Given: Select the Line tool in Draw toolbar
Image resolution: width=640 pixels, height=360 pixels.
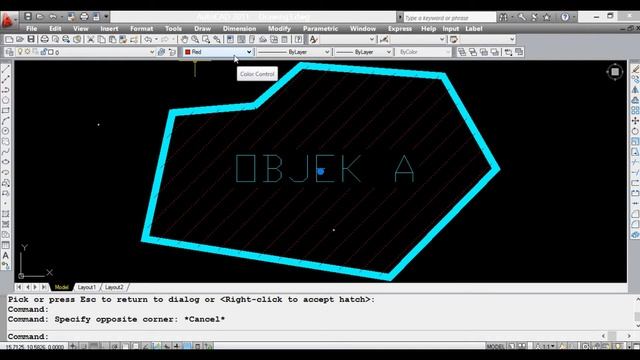Looking at the screenshot, I should click(6, 69).
